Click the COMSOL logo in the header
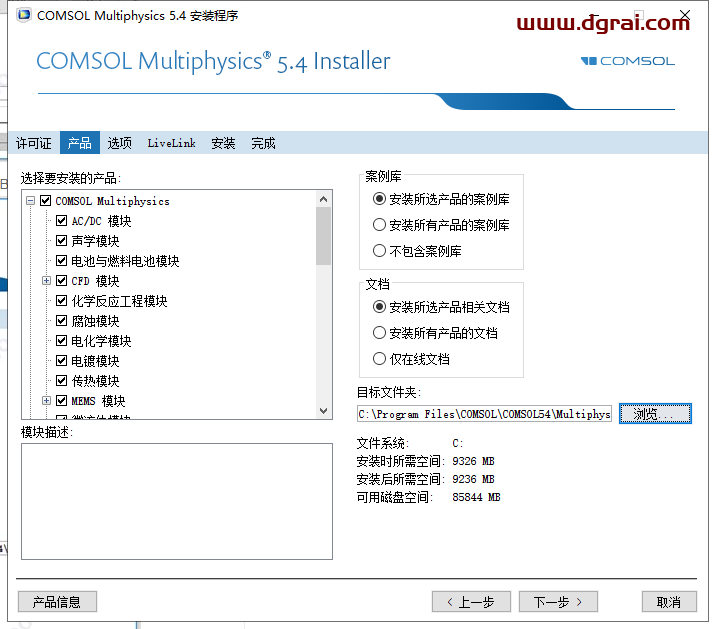This screenshot has width=716, height=629. click(x=627, y=61)
